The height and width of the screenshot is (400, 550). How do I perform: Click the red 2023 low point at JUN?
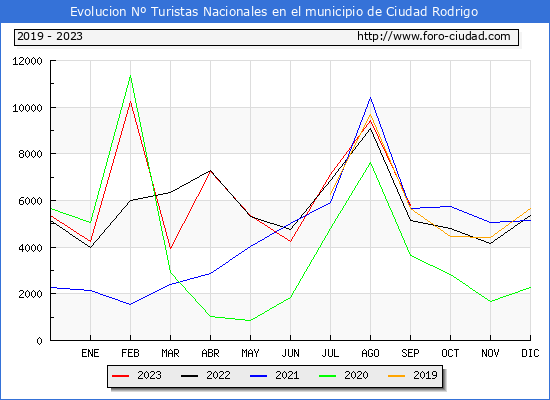pos(290,241)
